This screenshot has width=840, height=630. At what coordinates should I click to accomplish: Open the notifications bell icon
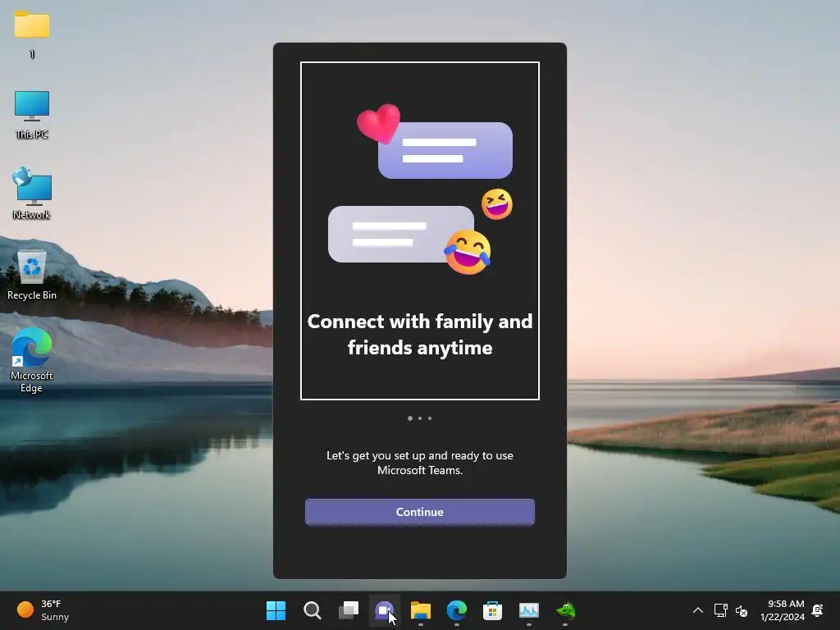coord(818,610)
